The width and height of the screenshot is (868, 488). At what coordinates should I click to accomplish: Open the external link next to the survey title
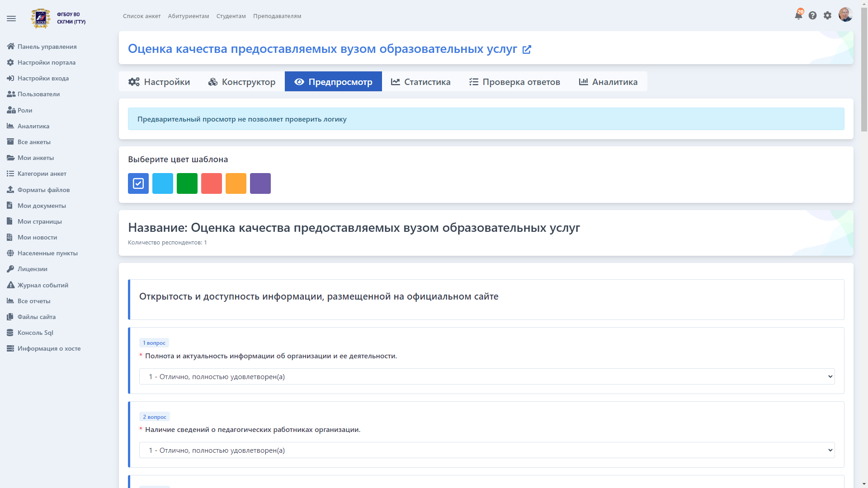tap(527, 50)
